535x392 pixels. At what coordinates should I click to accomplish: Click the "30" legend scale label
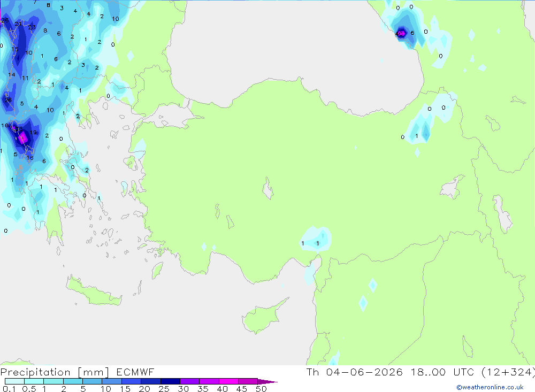[183, 389]
